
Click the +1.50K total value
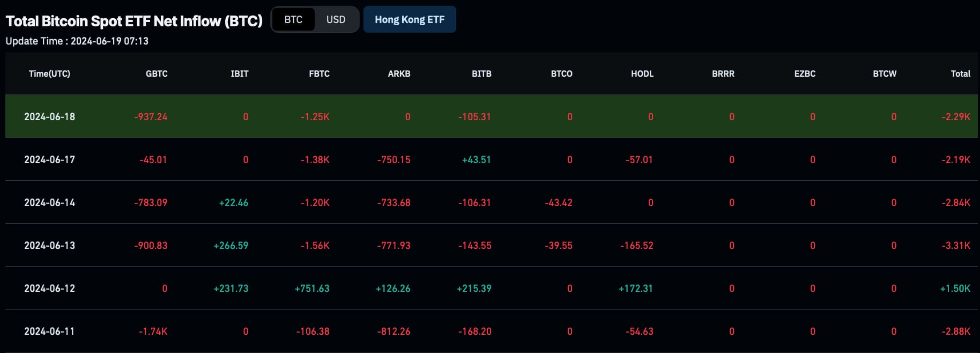pyautogui.click(x=955, y=288)
